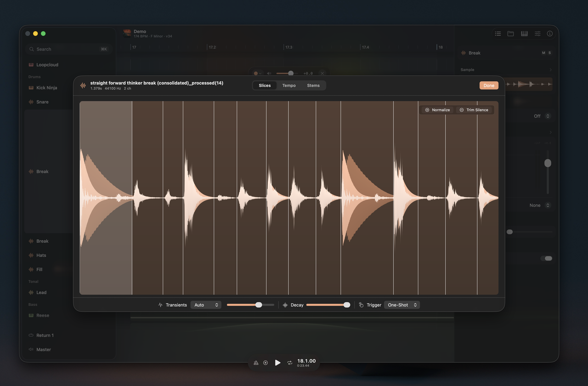588x386 pixels.
Task: Click the metronome icon in transport
Action: click(256, 363)
